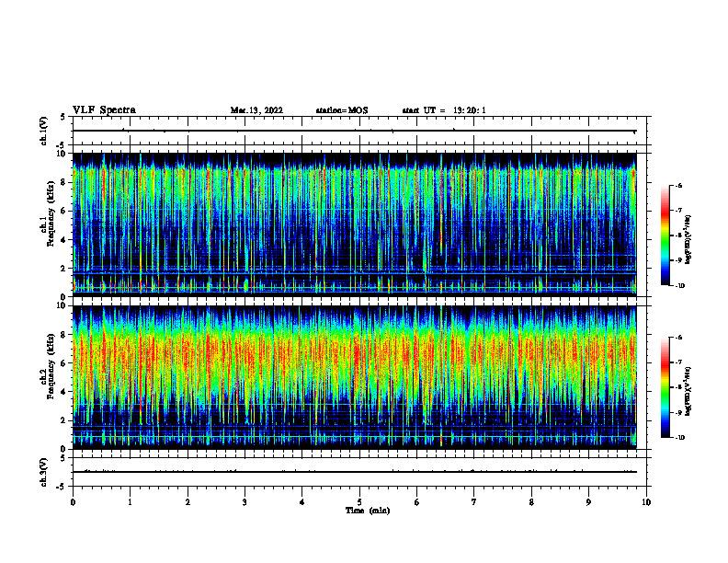Viewport: 728px width, 563px height.
Task: Click time axis tick label "1"
Action: pyautogui.click(x=131, y=502)
